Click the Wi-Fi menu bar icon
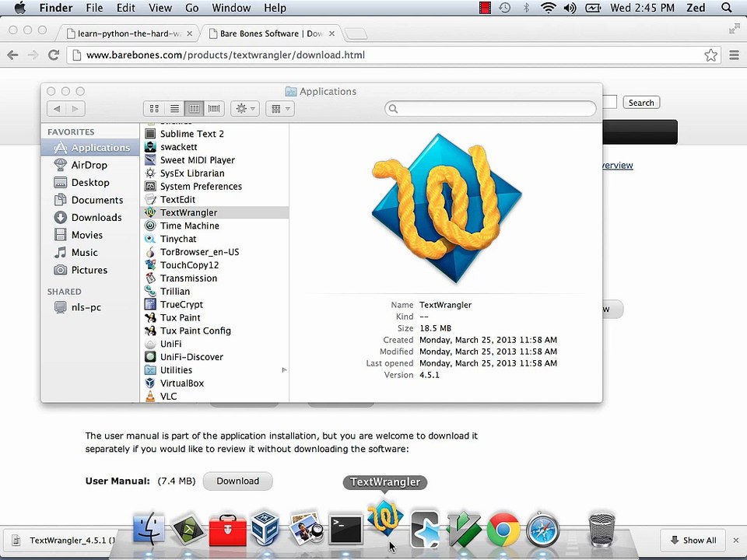The image size is (747, 560). [549, 8]
